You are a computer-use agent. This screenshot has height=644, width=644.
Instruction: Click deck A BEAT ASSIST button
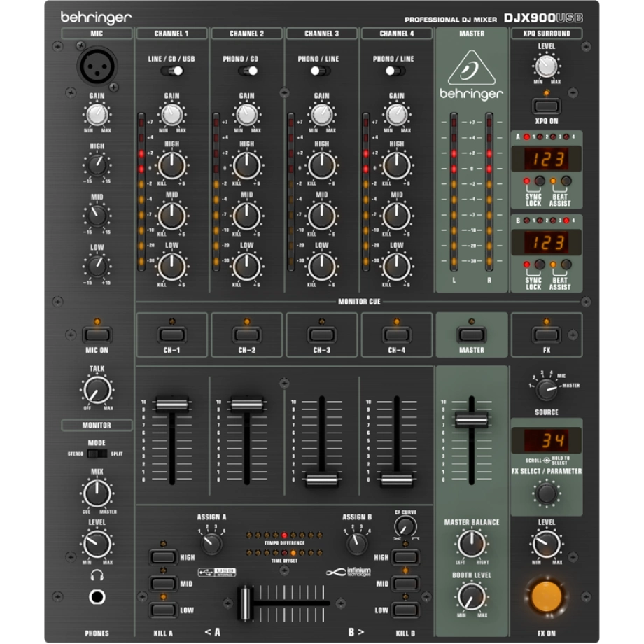coord(566,181)
